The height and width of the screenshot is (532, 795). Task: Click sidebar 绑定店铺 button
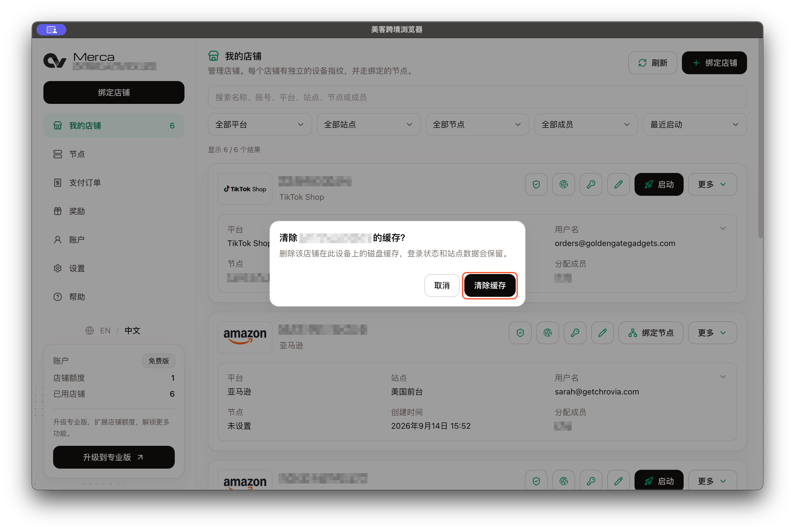point(114,92)
